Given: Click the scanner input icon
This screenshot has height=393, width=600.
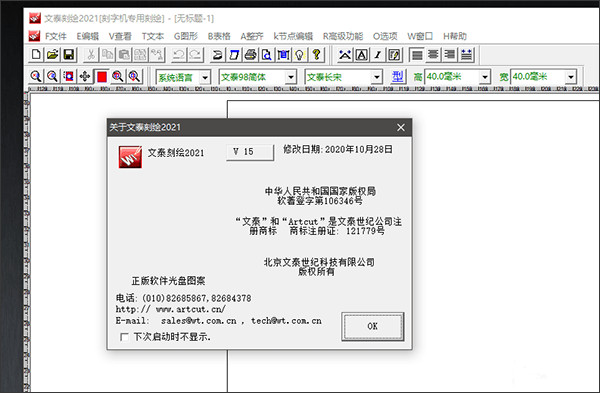Looking at the screenshot, I should (217, 55).
